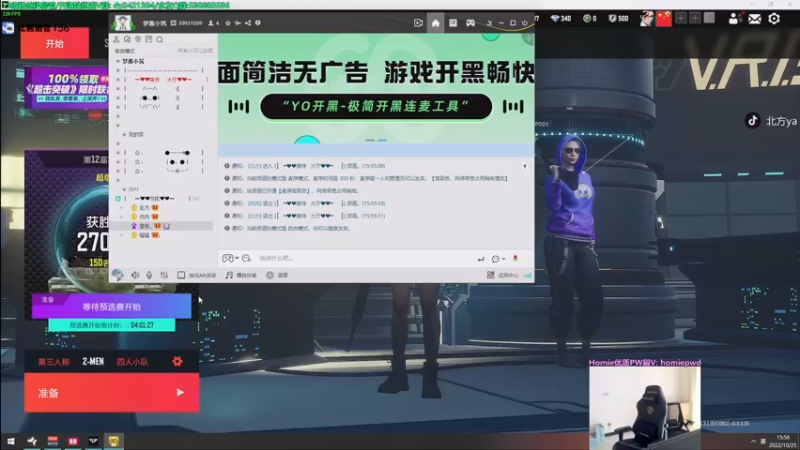Click the flower gift icon in chat bar
Viewport: 800px width, 450px height.
(515, 258)
